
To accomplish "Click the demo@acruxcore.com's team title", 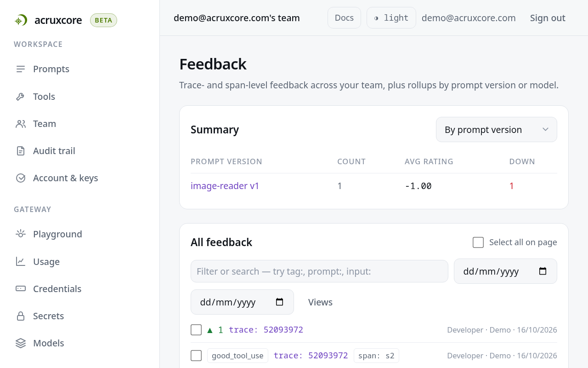I will (x=237, y=18).
